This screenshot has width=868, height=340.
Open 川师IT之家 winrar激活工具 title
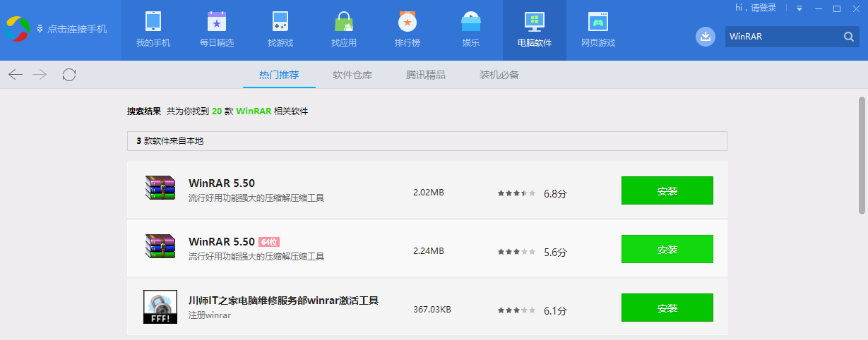coord(284,300)
